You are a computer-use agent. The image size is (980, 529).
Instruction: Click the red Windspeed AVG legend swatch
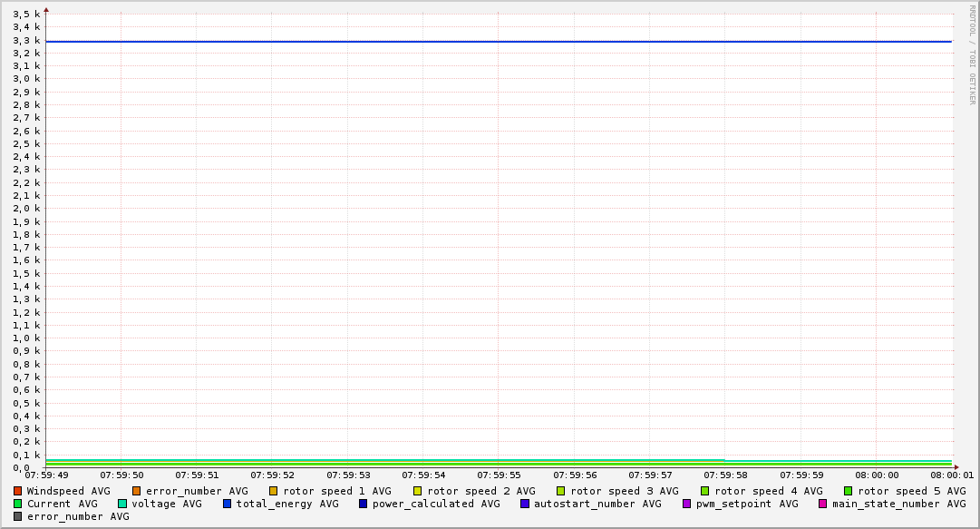point(17,491)
